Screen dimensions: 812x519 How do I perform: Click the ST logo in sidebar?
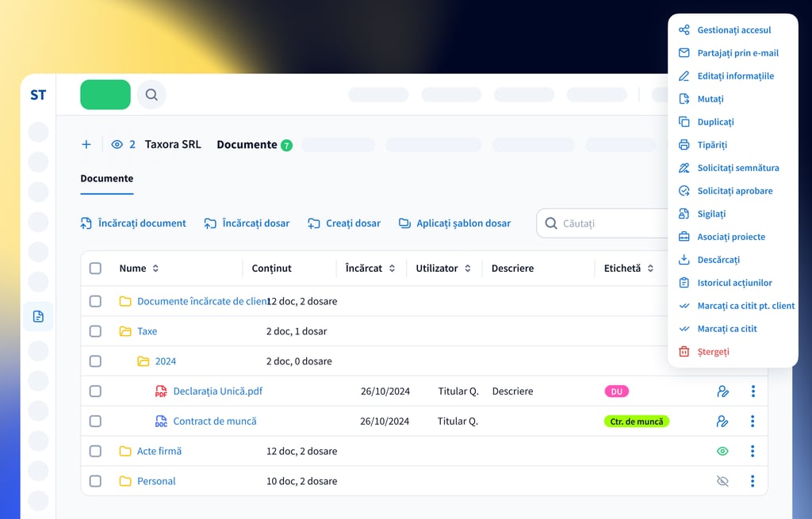point(38,95)
